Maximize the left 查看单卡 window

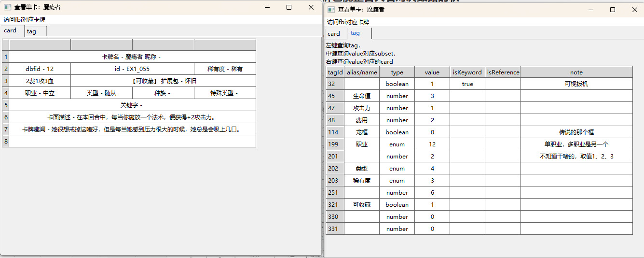point(289,7)
